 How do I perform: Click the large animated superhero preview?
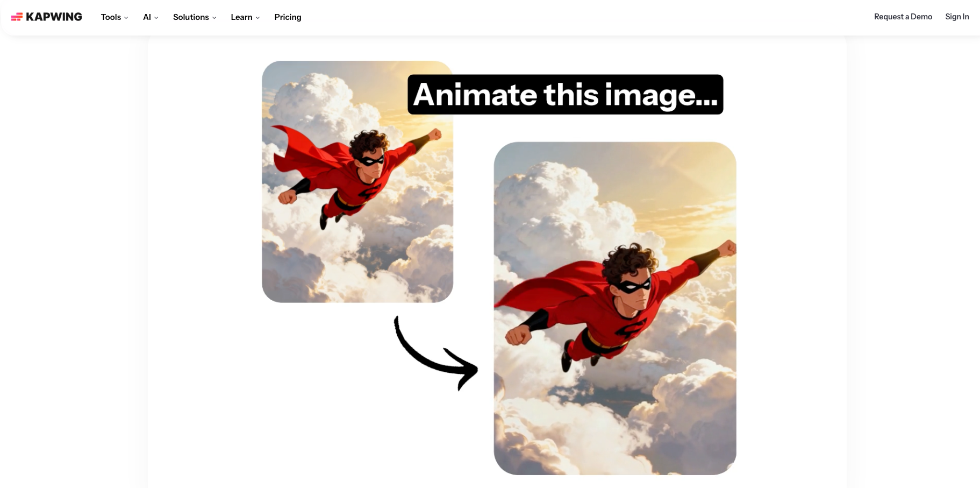pyautogui.click(x=615, y=308)
